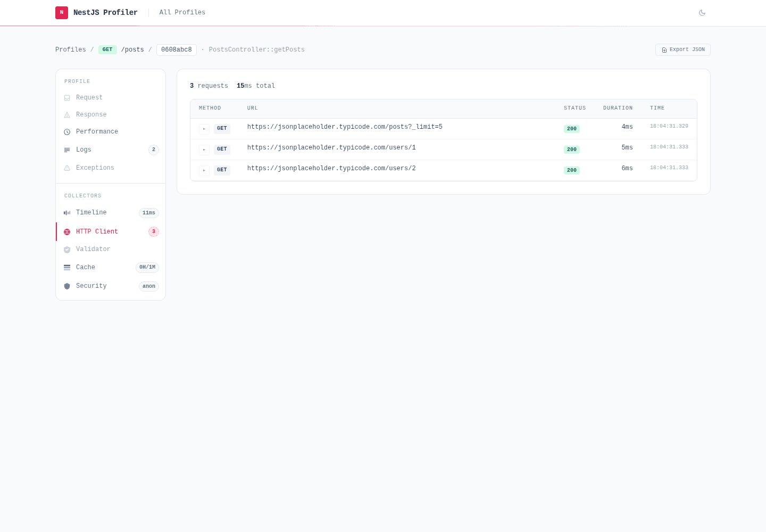This screenshot has width=766, height=532.
Task: Click the posts?_limit=5 request URL
Action: click(345, 127)
